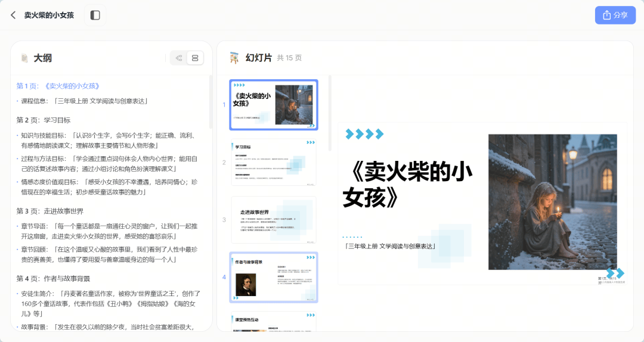This screenshot has height=342, width=644.
Task: Click the 共 15 页 page count
Action: [x=289, y=58]
